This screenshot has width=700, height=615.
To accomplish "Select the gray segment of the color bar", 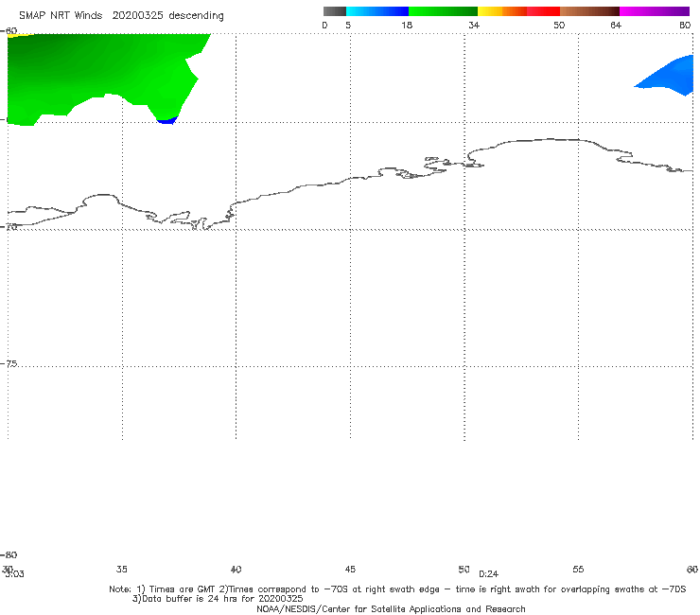I will pyautogui.click(x=335, y=11).
